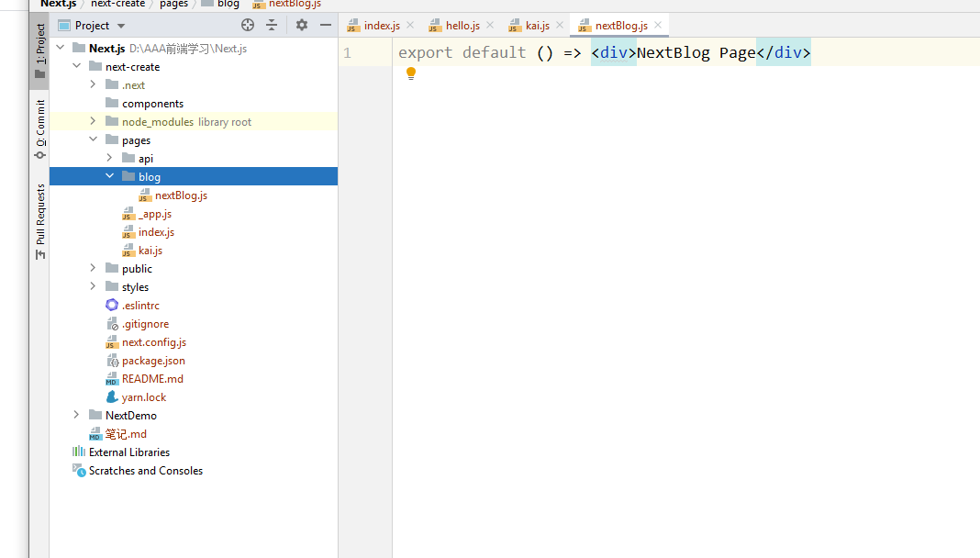Hide the Project panel with minus icon
This screenshot has width=980, height=558.
tap(326, 25)
